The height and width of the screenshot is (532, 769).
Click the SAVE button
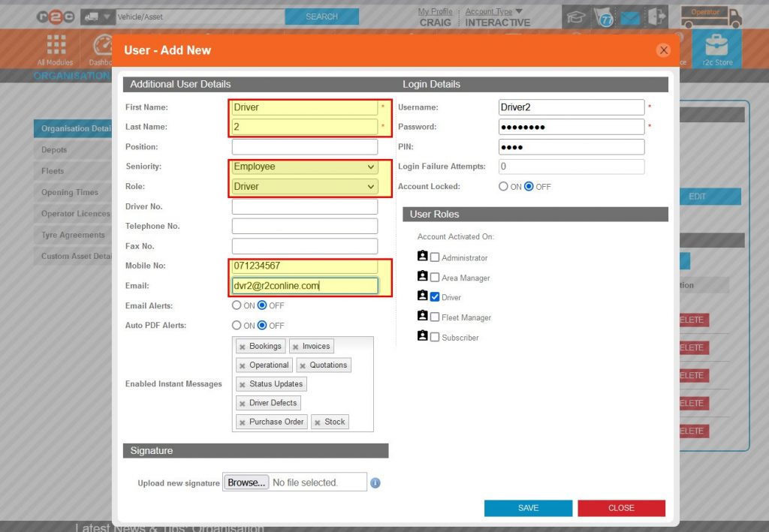(528, 507)
